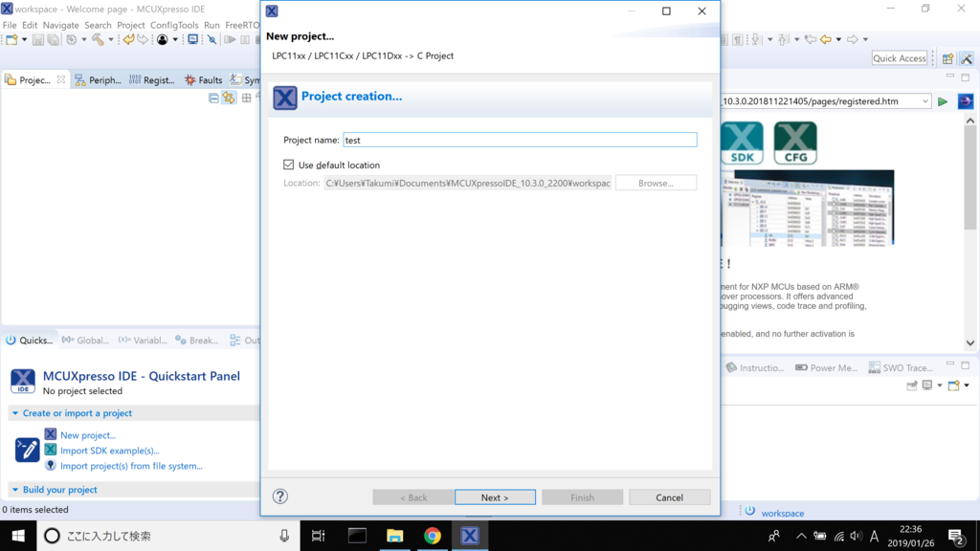This screenshot has width=980, height=551.
Task: Click the Welcome page vertical scrollbar
Action: click(970, 231)
